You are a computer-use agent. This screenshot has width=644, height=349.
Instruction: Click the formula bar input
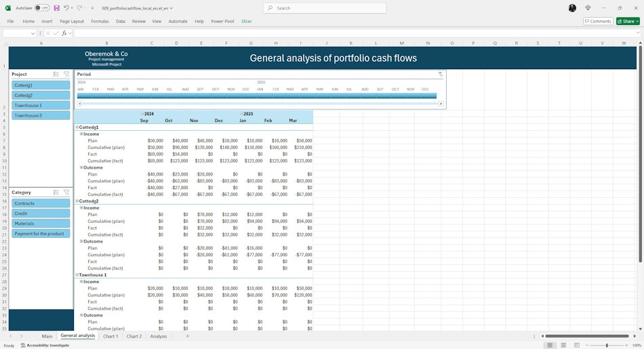[x=354, y=33]
